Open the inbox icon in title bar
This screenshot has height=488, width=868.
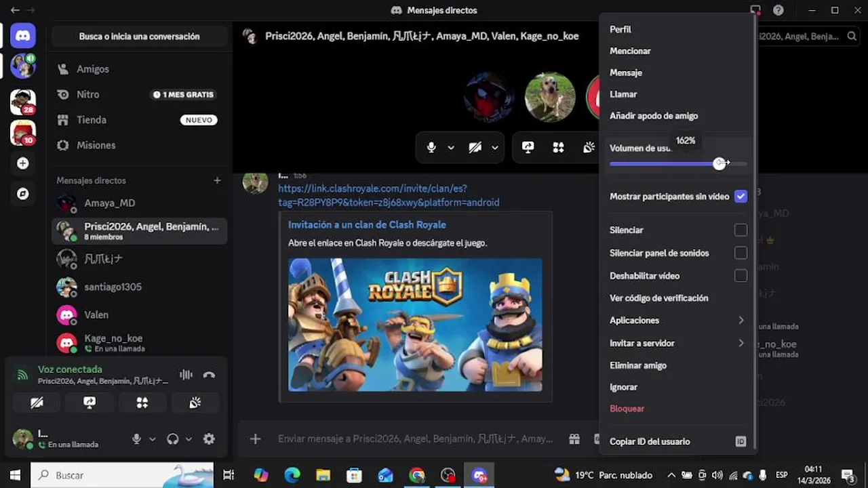(x=755, y=10)
